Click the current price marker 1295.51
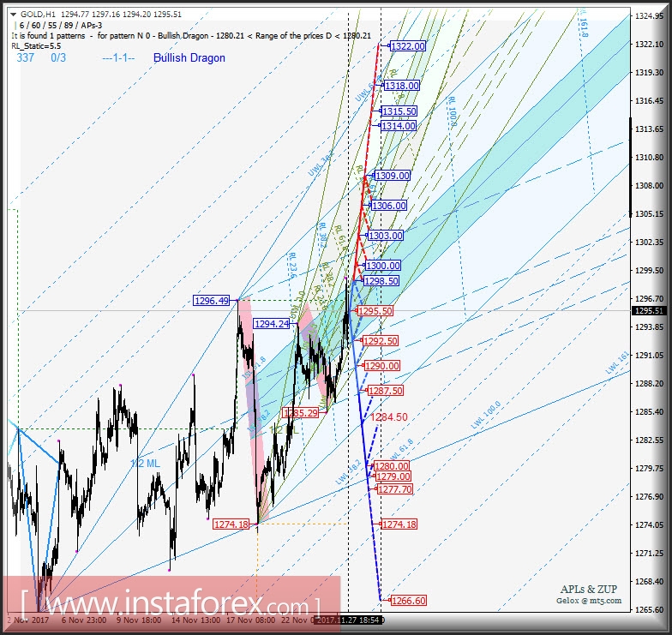Viewport: 672px width, 635px height. 650,310
